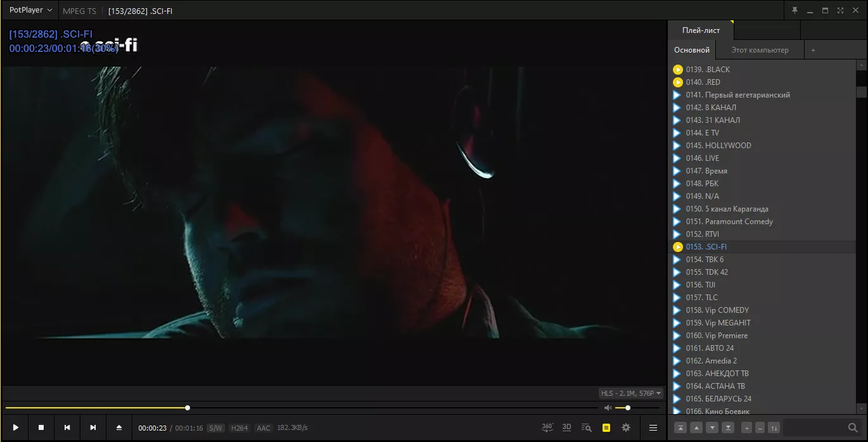This screenshot has height=442, width=868.
Task: Move selected playlist item up
Action: tap(697, 427)
